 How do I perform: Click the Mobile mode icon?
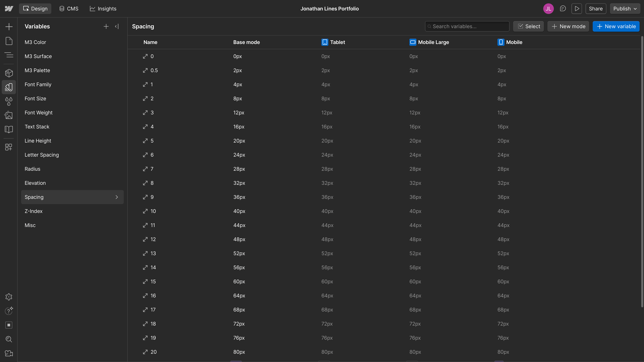point(501,42)
